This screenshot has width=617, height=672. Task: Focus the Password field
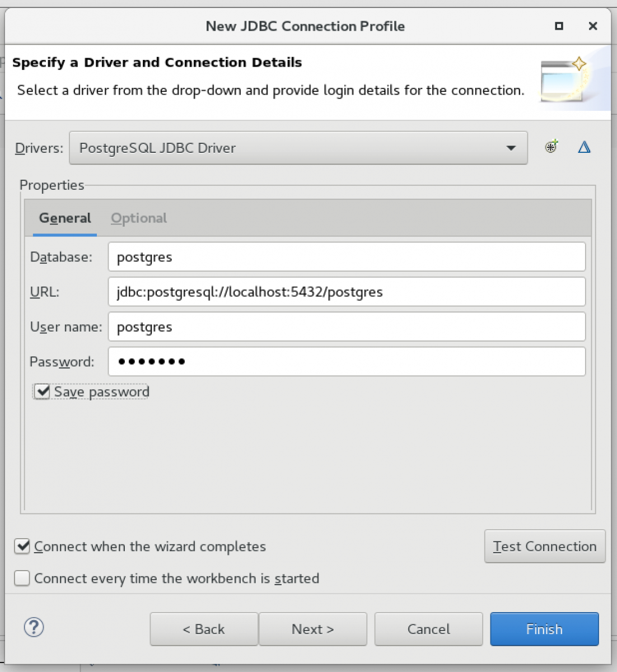click(346, 361)
